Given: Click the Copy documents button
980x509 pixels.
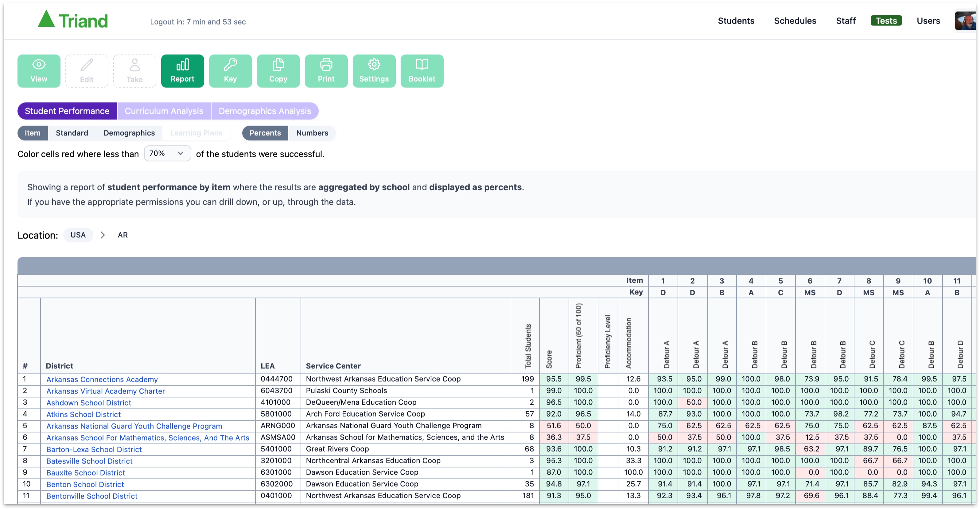Looking at the screenshot, I should pyautogui.click(x=278, y=71).
